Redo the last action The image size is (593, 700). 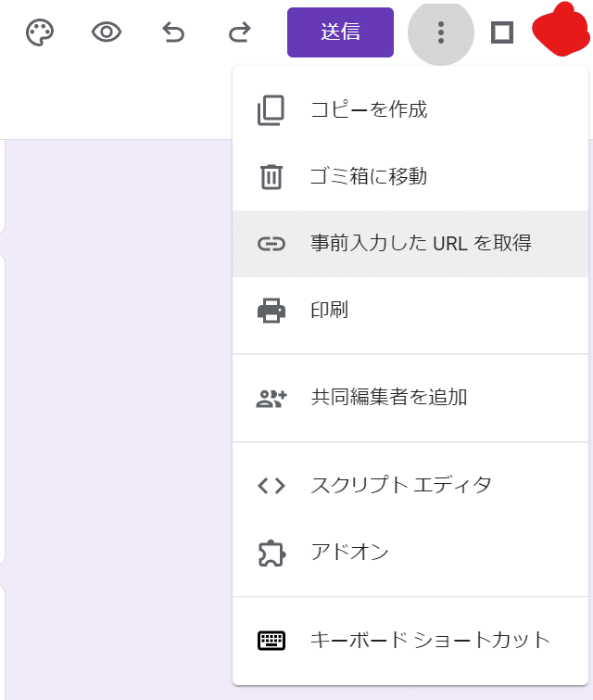(x=240, y=32)
